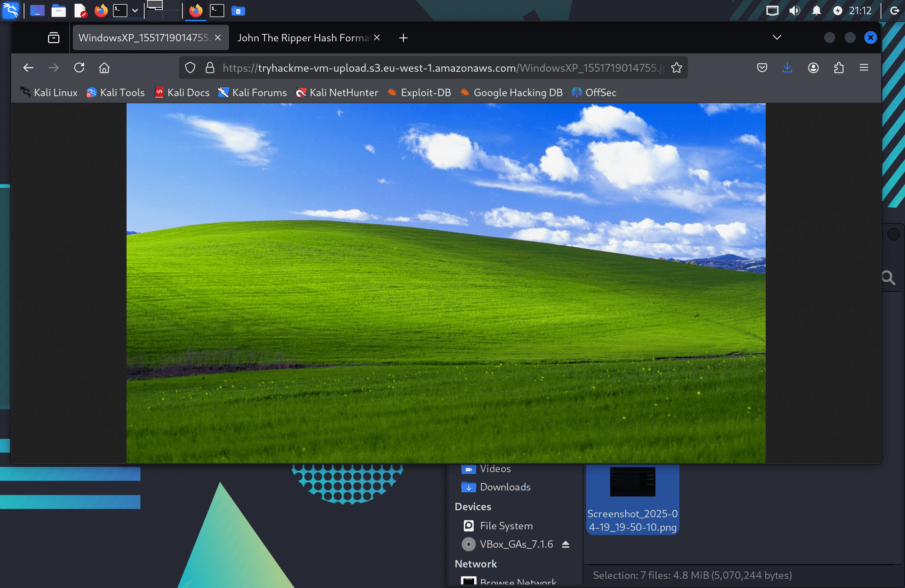The image size is (905, 588).
Task: Open the volume control in the tray
Action: pyautogui.click(x=794, y=11)
